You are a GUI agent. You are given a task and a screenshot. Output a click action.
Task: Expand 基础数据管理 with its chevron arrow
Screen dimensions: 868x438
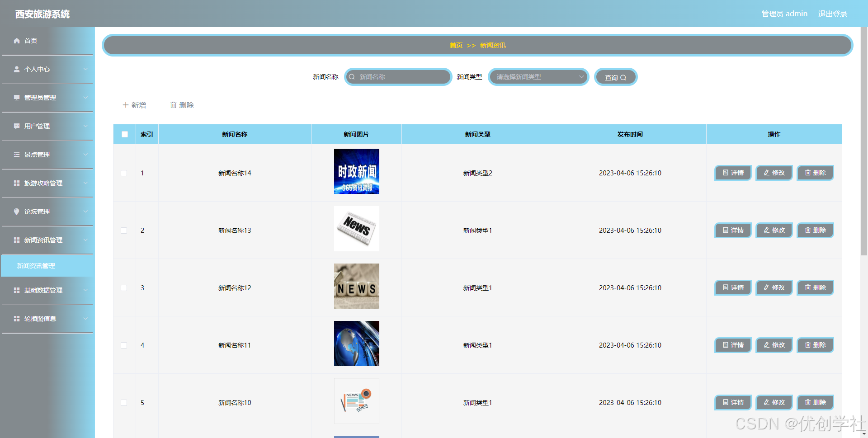(x=85, y=290)
